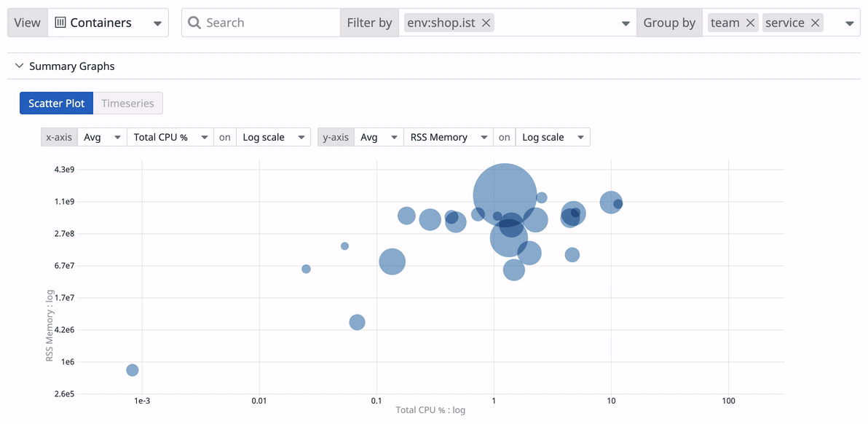Open the RSS Memory metric dropdown
This screenshot has height=424, width=868.
[x=448, y=137]
